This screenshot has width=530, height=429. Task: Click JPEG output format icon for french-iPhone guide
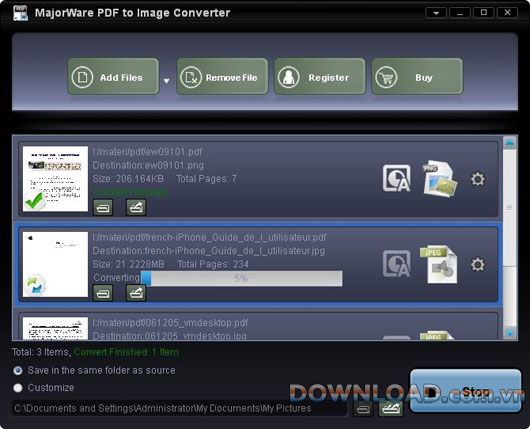point(439,264)
